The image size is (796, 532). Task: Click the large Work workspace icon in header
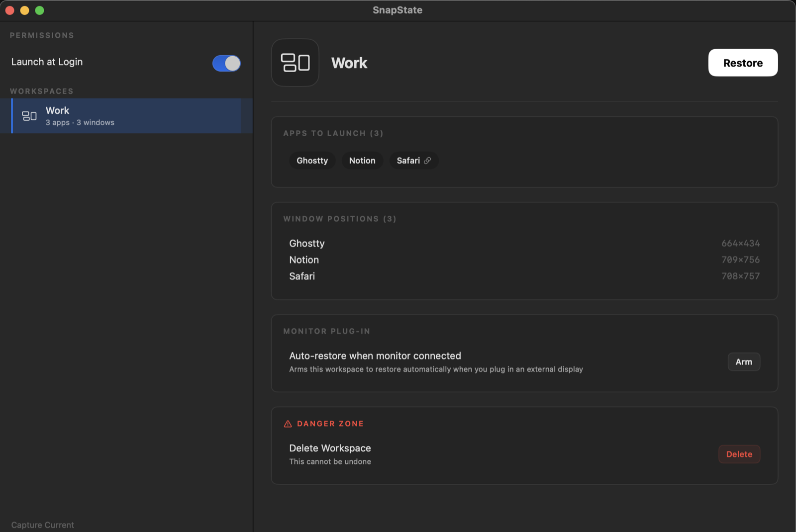[295, 63]
